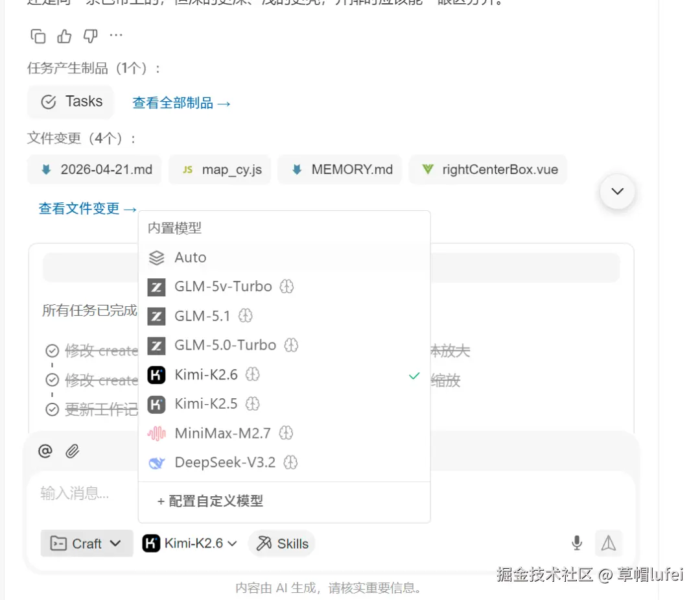Select Kimi-K2.6 from model list
700x600 pixels.
coord(285,375)
